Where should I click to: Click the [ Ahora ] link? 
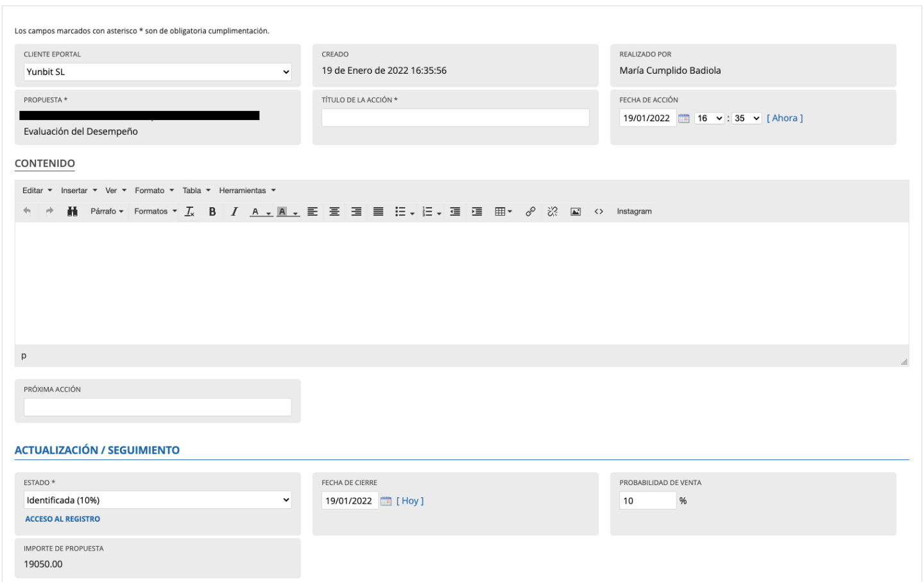[784, 118]
